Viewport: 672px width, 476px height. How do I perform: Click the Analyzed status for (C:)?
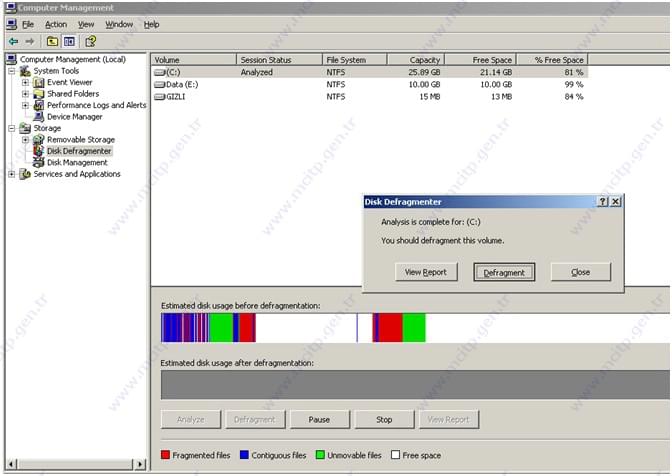point(257,72)
